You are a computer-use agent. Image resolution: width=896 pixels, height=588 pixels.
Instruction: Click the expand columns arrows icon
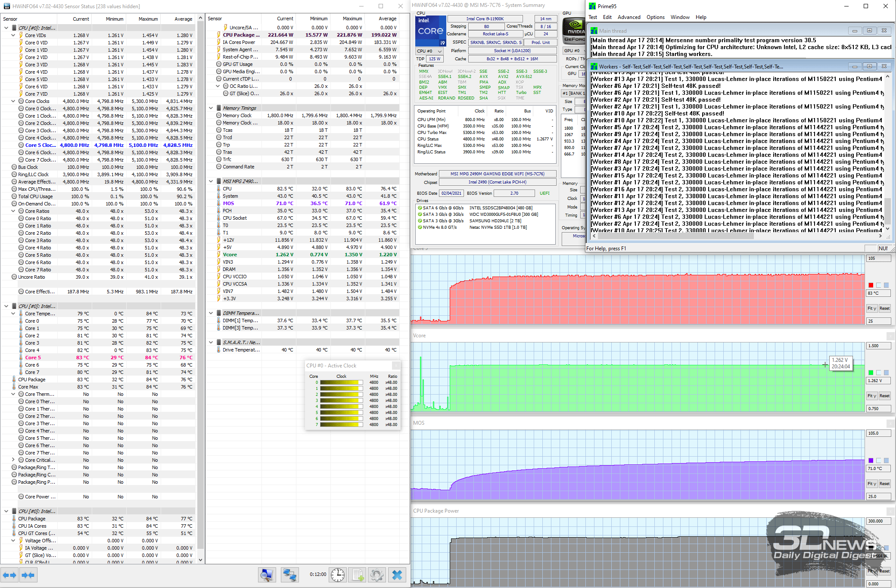click(x=9, y=575)
